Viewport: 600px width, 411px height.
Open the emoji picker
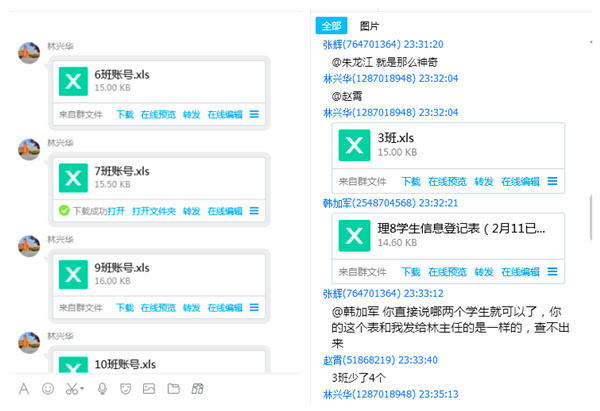point(48,389)
